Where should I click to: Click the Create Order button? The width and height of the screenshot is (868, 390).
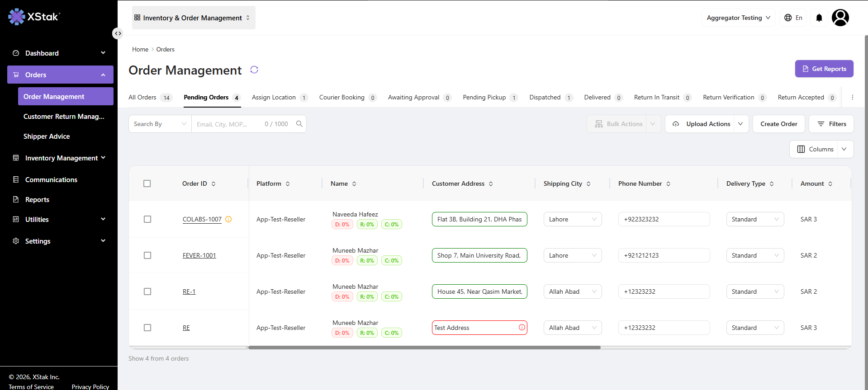tap(779, 124)
